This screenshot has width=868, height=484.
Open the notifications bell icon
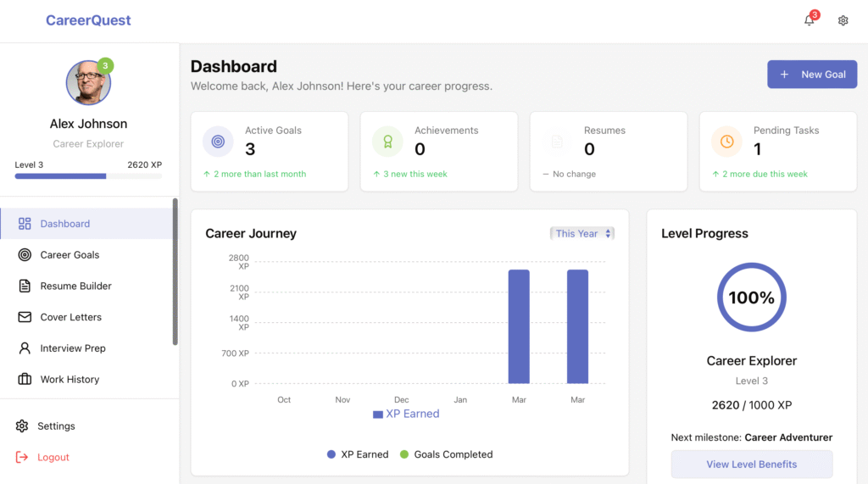(809, 21)
